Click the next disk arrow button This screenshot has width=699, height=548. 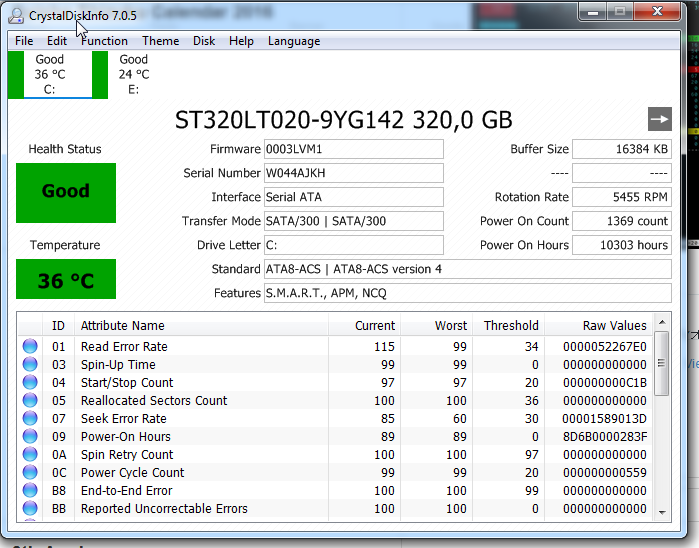(x=659, y=118)
